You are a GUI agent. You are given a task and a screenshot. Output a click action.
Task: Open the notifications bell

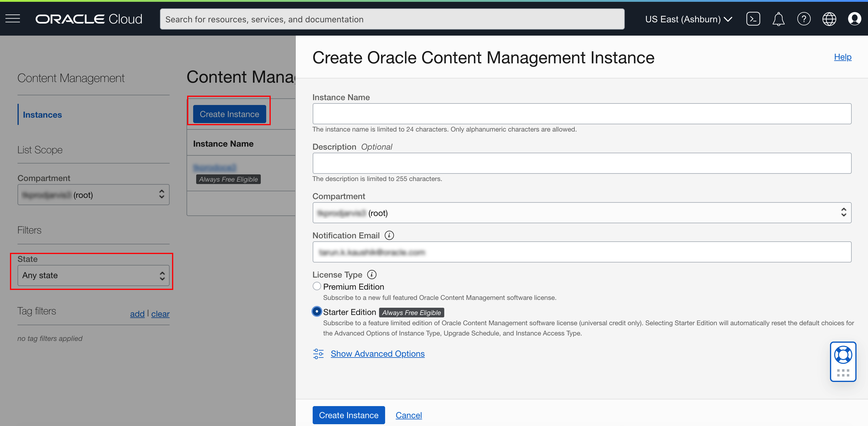778,19
